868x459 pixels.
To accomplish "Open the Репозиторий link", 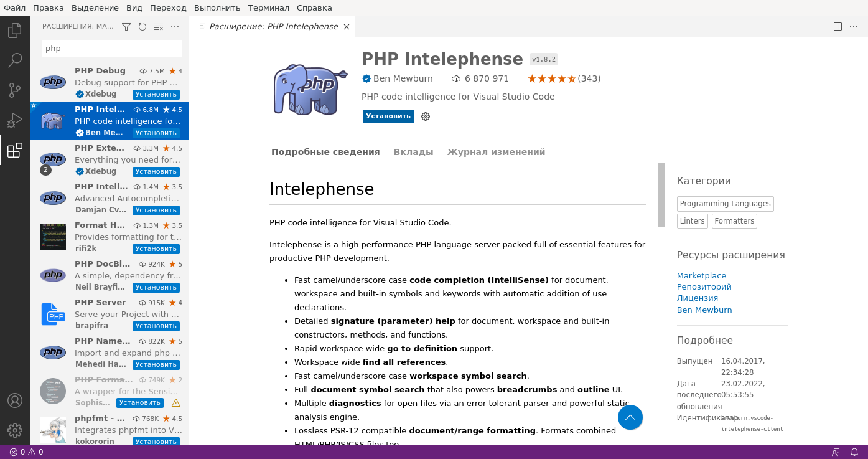I will pos(704,287).
